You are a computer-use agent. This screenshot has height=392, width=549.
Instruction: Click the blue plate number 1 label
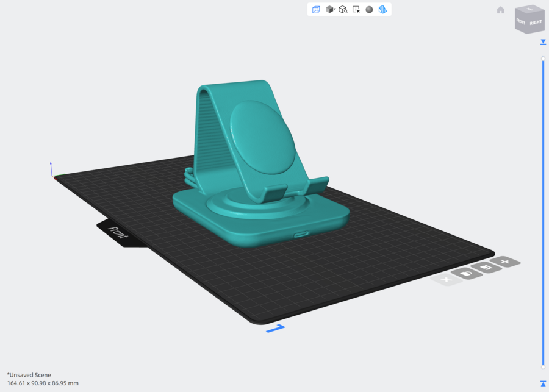[x=276, y=329]
